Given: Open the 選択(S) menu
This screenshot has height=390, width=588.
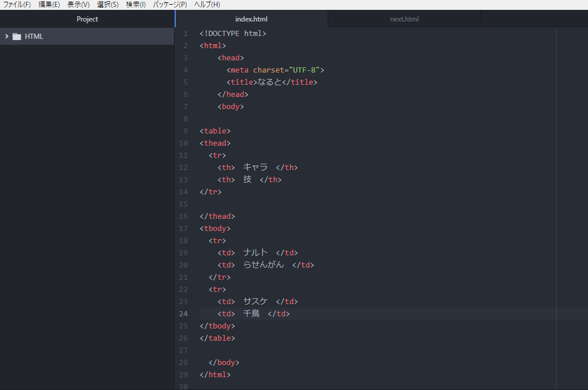Looking at the screenshot, I should pos(108,5).
